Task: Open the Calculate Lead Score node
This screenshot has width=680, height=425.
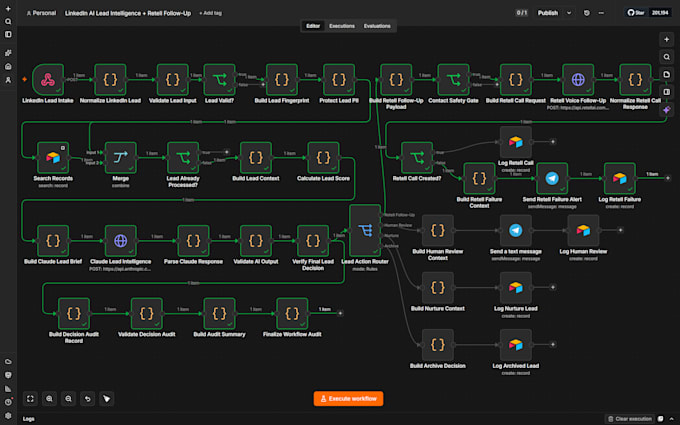Action: 324,158
